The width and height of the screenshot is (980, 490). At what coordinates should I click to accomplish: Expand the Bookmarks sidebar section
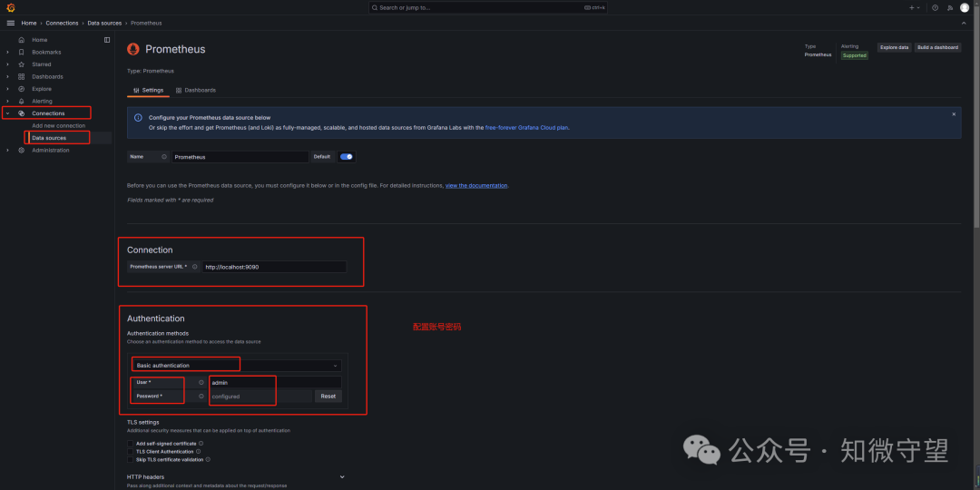[x=7, y=53]
